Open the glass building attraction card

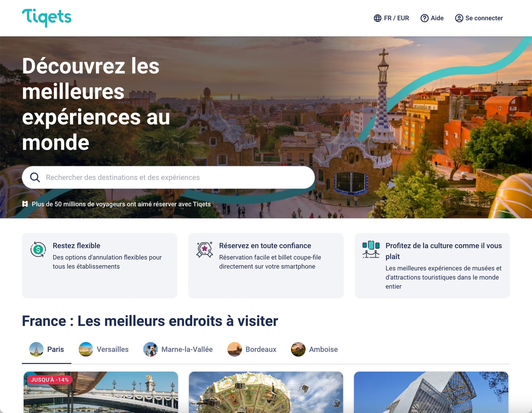point(431,392)
